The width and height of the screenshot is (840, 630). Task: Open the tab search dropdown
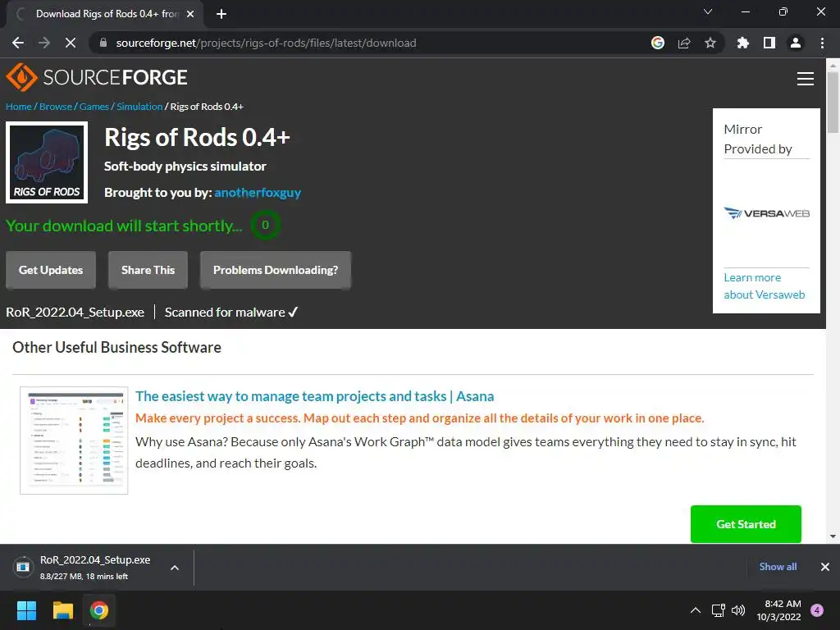pos(708,11)
